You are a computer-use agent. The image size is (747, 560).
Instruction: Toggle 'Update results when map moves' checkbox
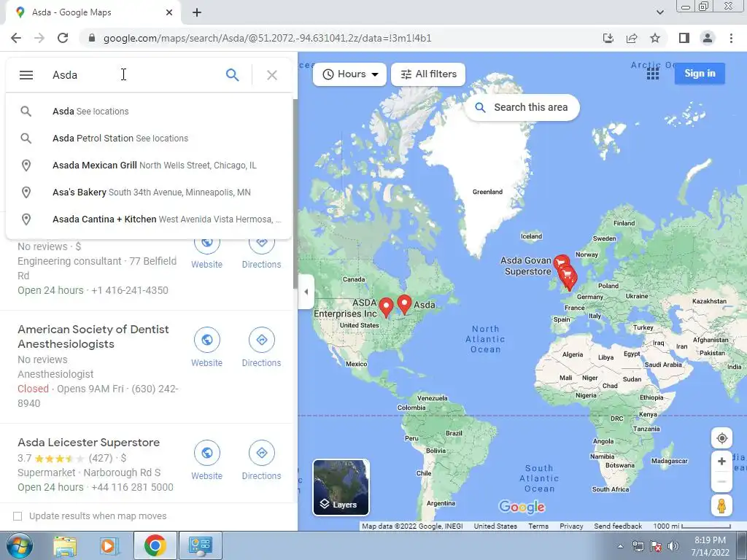pos(18,516)
